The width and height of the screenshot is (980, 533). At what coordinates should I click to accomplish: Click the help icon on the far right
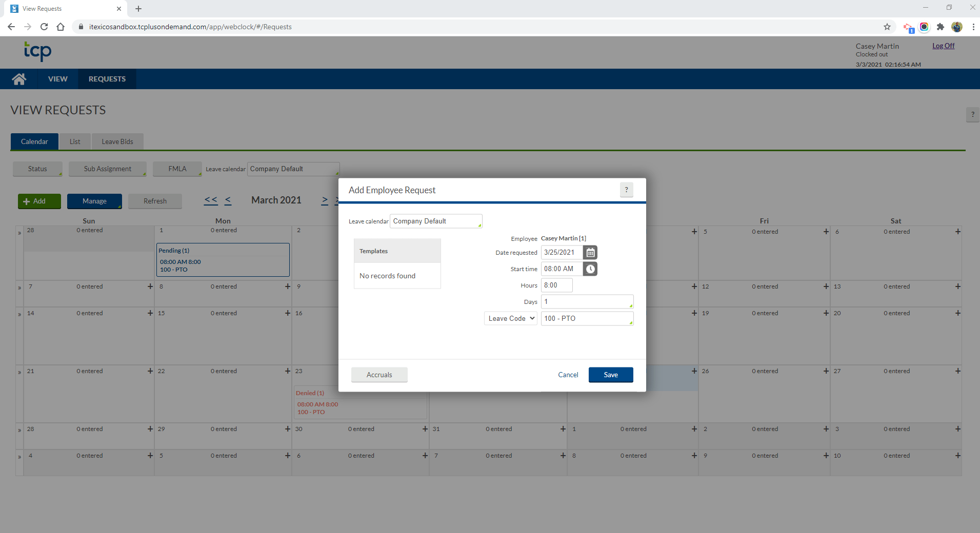(972, 114)
